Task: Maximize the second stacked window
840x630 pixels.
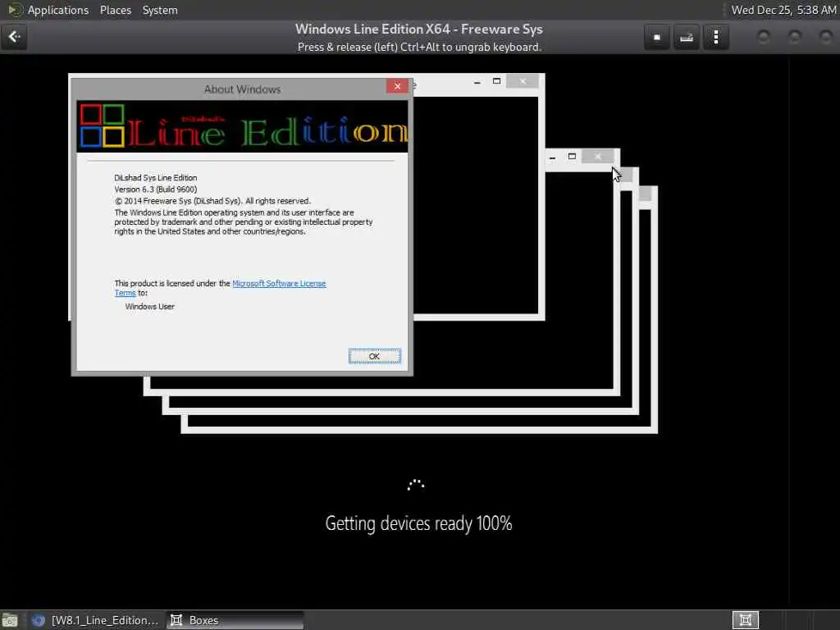Action: 572,157
